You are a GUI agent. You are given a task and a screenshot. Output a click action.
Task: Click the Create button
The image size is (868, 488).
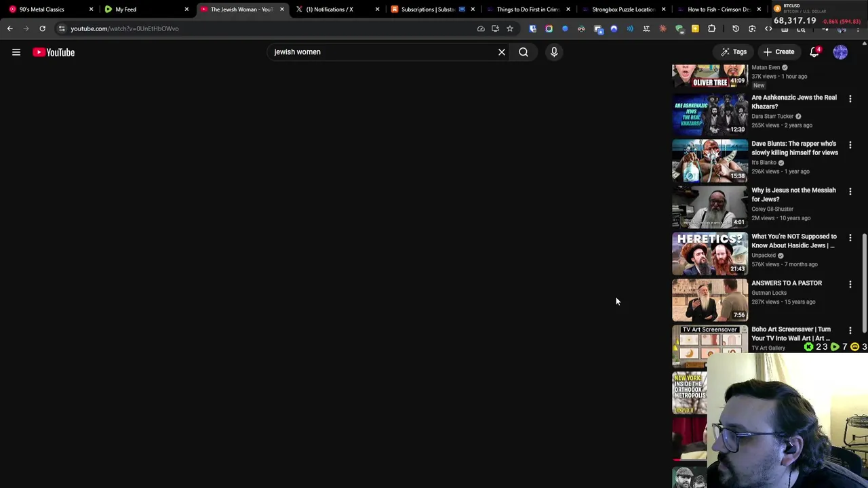[778, 52]
